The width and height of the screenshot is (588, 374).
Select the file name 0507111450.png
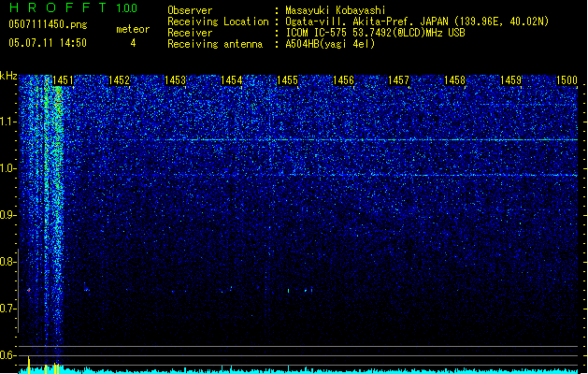[x=48, y=25]
